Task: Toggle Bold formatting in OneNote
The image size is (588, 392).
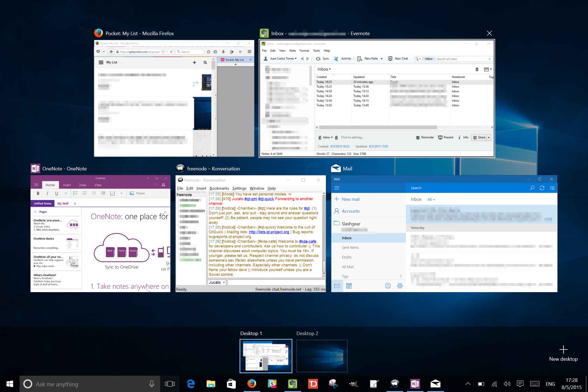Action: coord(38,193)
